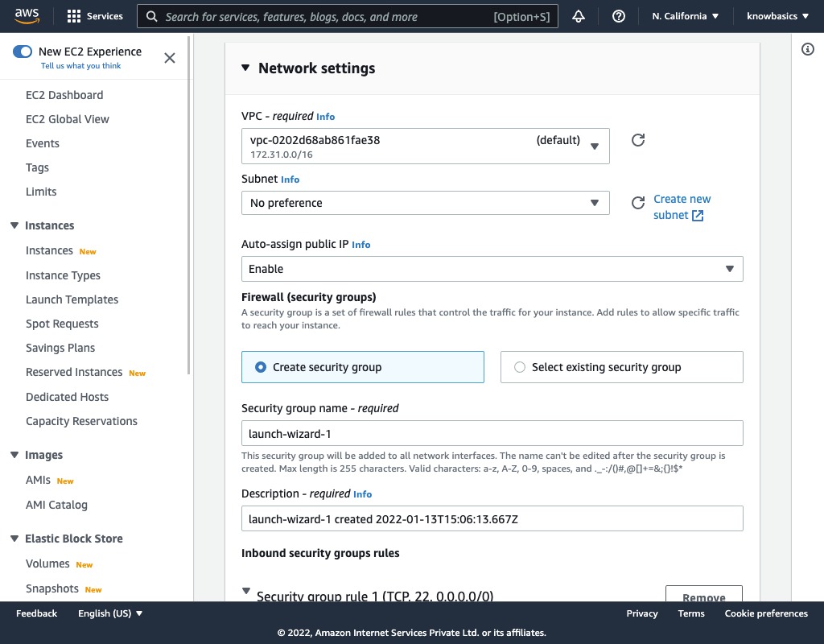Open Privacy link in footer
This screenshot has width=824, height=644.
pos(642,613)
